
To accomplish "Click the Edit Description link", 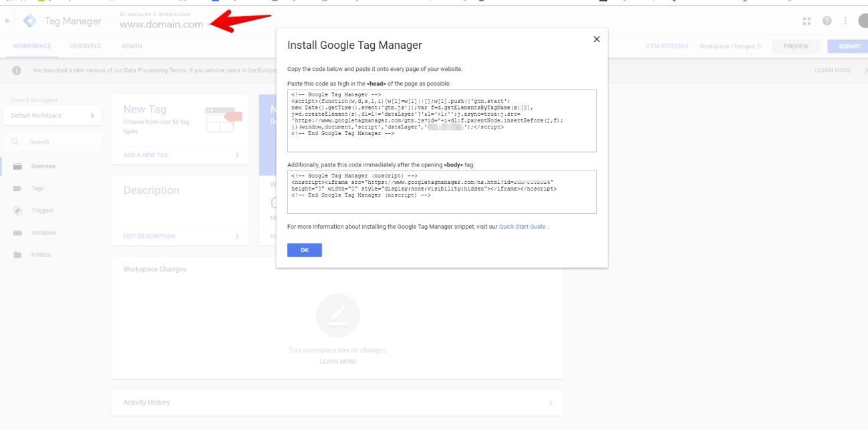I will [x=150, y=236].
